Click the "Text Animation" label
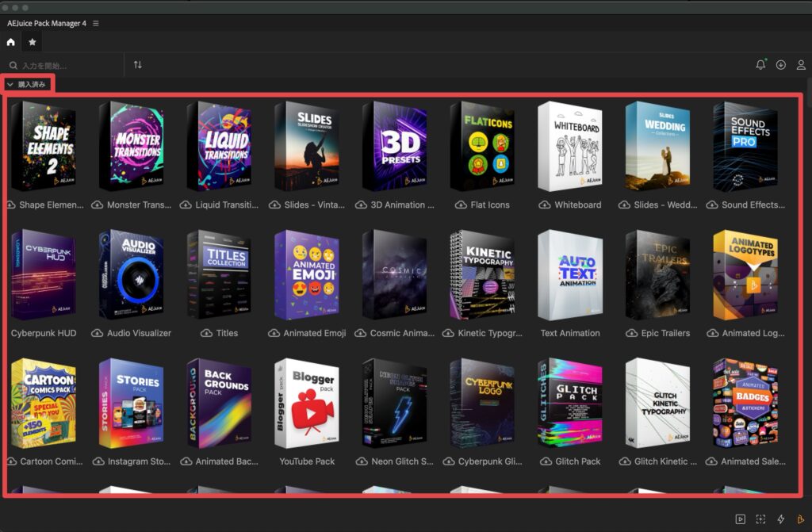Image resolution: width=812 pixels, height=532 pixels. coord(570,333)
